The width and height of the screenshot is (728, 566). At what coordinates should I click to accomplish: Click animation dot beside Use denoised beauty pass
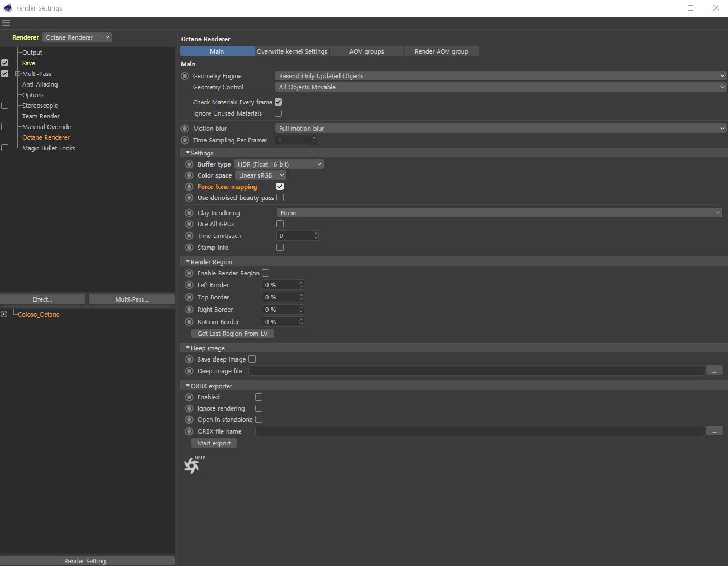click(x=189, y=198)
